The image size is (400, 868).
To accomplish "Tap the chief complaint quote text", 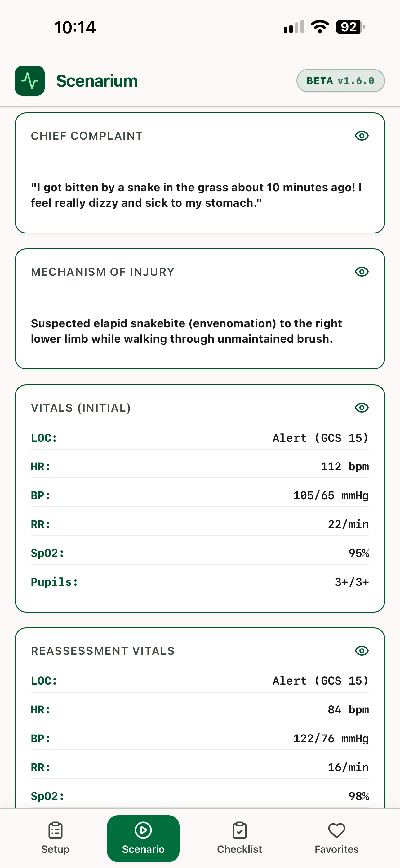I will click(196, 195).
